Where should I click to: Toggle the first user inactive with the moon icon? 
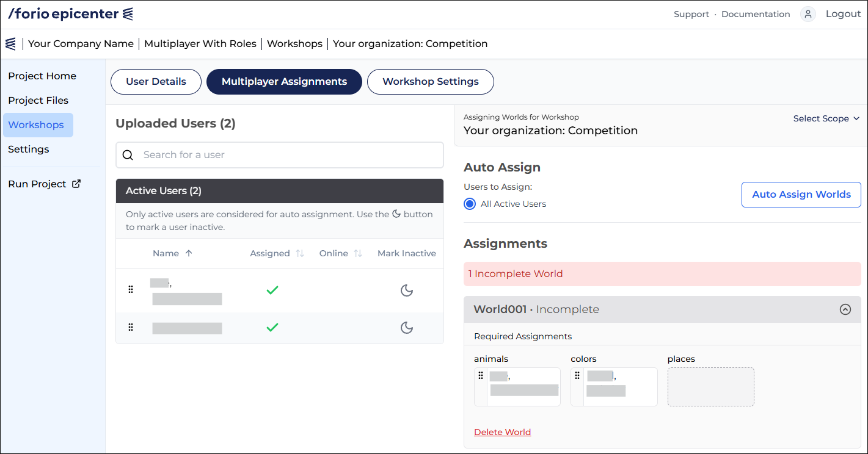[x=407, y=290]
